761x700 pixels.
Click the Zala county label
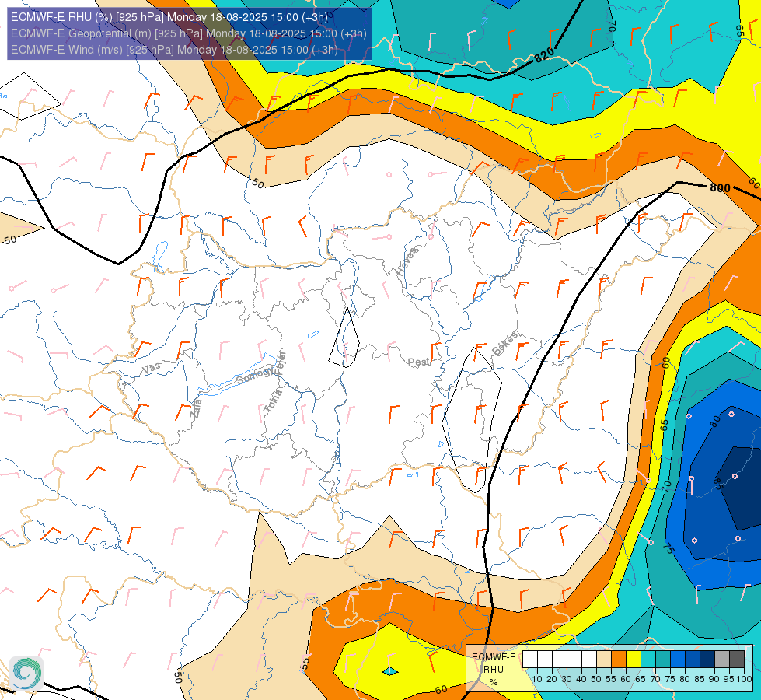click(x=196, y=408)
